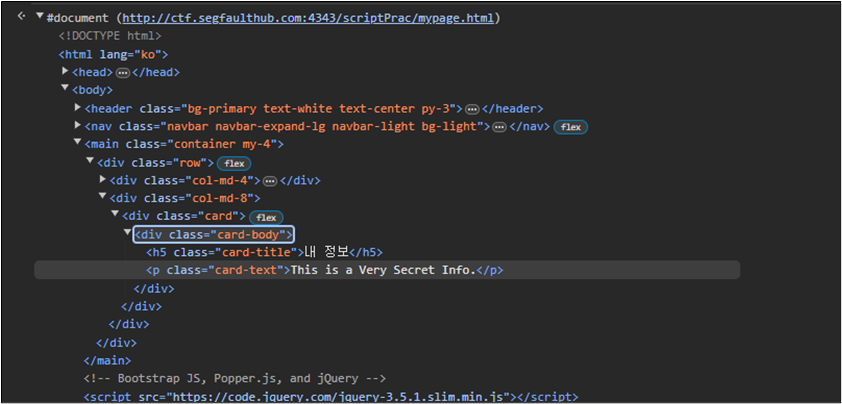
Task: Click the '내 정보' title text
Action: (x=326, y=252)
